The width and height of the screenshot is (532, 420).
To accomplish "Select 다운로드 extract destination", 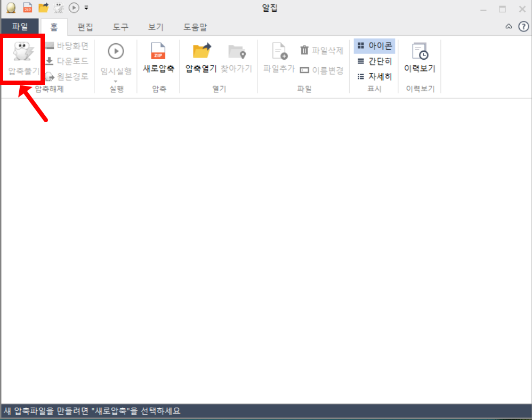I will click(67, 61).
